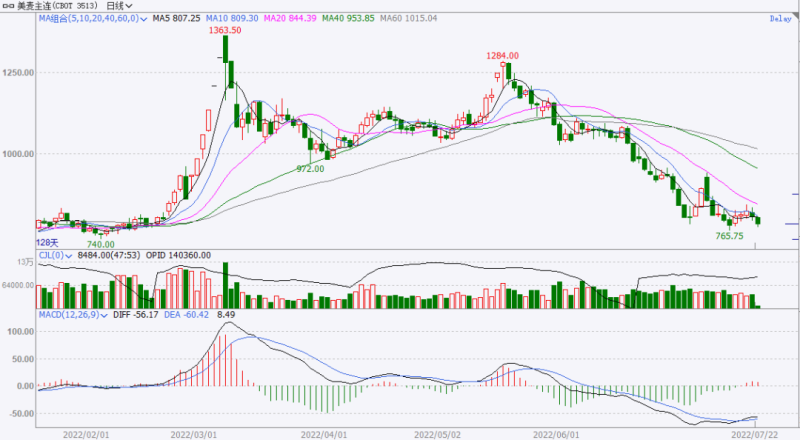Click the 1363.50 high price marker
Screen dimensions: 800x440
(x=224, y=31)
